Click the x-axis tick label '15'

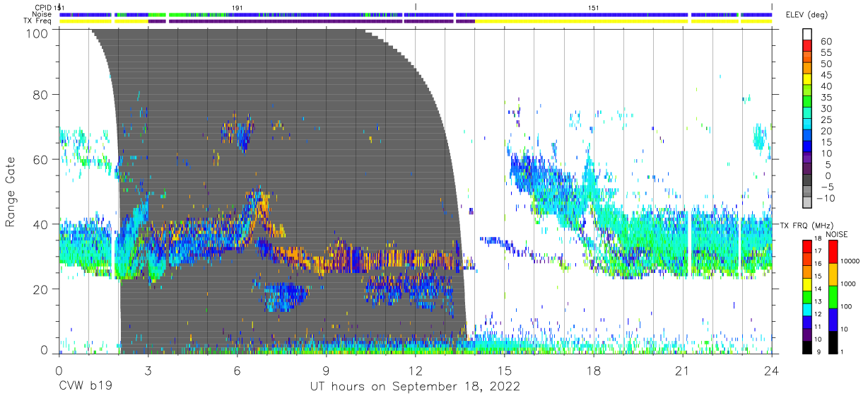[x=505, y=371]
